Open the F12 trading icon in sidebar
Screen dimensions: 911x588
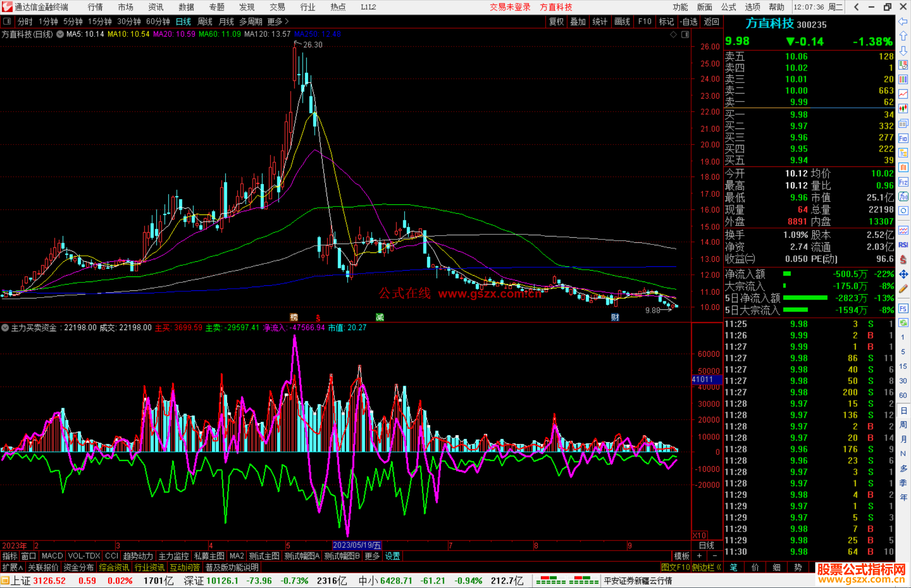point(903,182)
